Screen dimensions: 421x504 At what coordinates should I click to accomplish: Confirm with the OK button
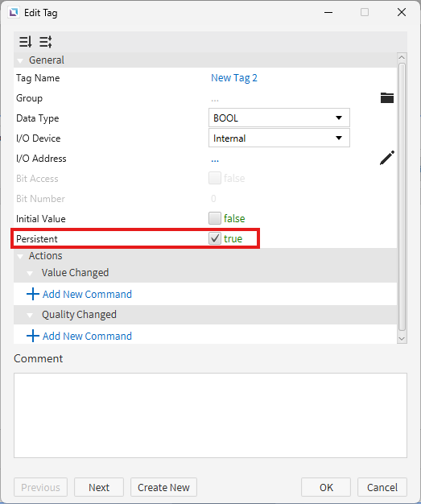point(326,487)
